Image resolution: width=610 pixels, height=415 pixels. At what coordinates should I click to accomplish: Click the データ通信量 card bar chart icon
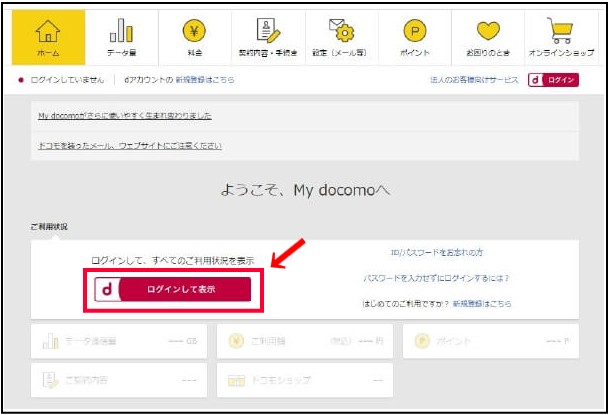[51, 341]
